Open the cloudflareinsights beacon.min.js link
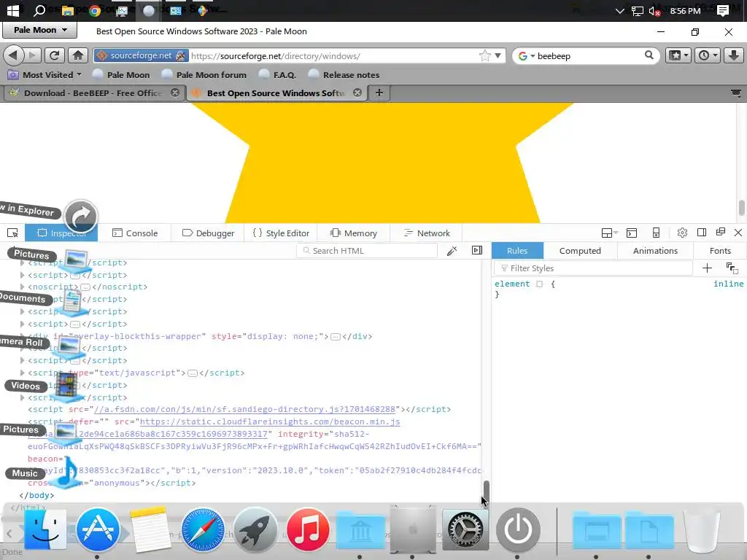This screenshot has width=747, height=560. click(x=270, y=421)
